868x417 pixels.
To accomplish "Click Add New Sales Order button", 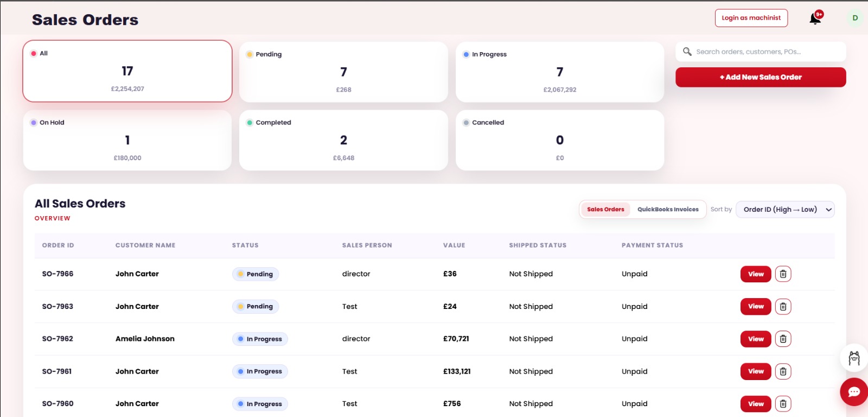I will (x=761, y=77).
